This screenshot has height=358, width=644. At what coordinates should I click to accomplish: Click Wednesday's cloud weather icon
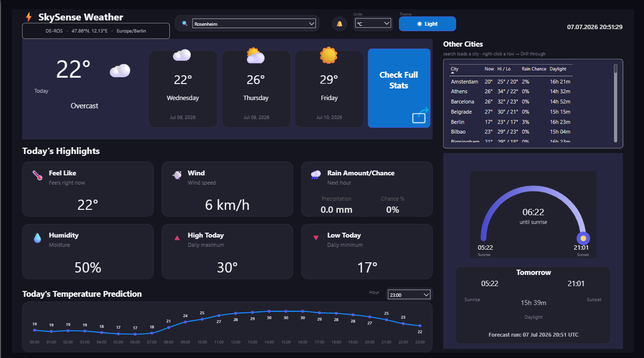[x=182, y=55]
